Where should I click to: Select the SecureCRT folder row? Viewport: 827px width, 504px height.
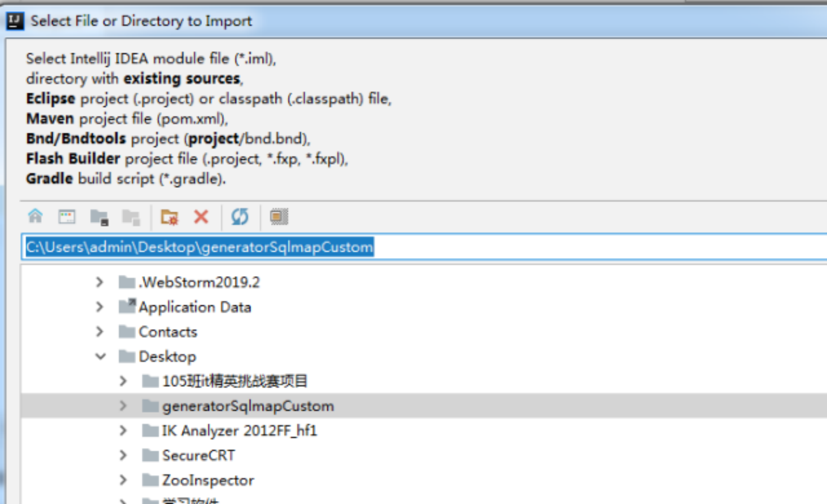point(424,455)
